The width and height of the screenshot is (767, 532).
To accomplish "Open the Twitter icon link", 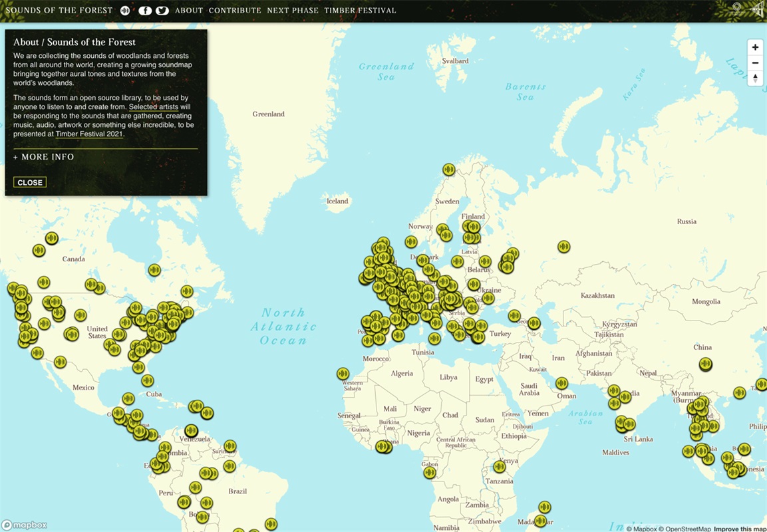I will click(162, 11).
